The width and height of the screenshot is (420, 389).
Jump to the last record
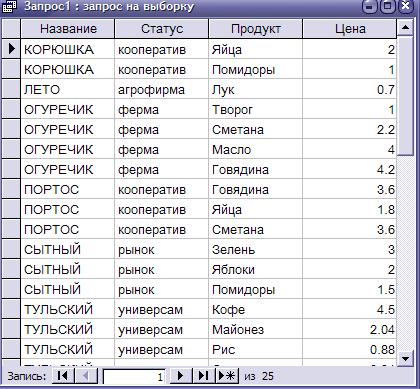(203, 376)
